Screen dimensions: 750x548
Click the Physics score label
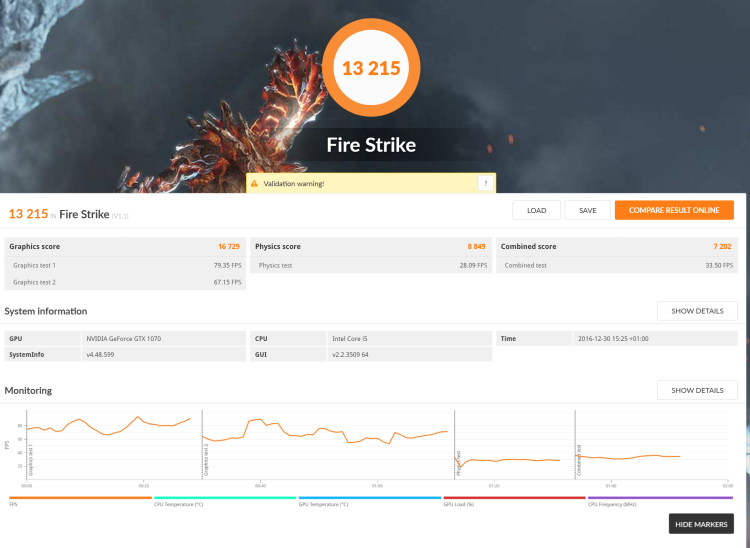pyautogui.click(x=277, y=246)
